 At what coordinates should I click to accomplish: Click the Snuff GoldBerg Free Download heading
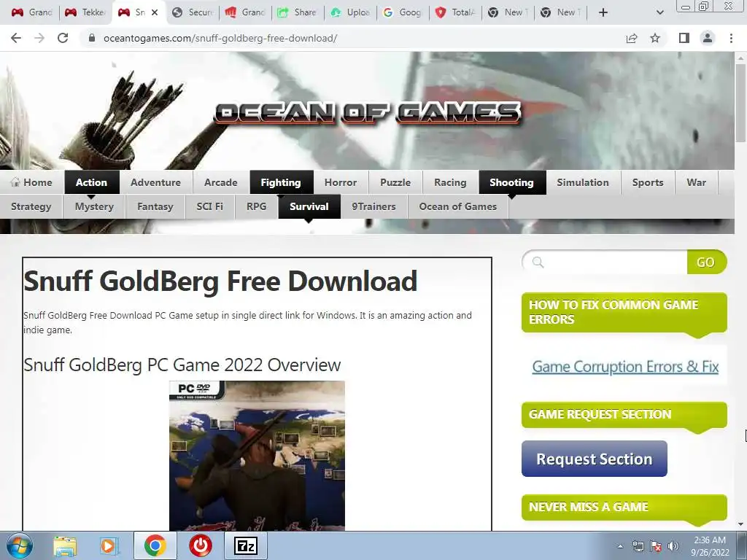220,281
